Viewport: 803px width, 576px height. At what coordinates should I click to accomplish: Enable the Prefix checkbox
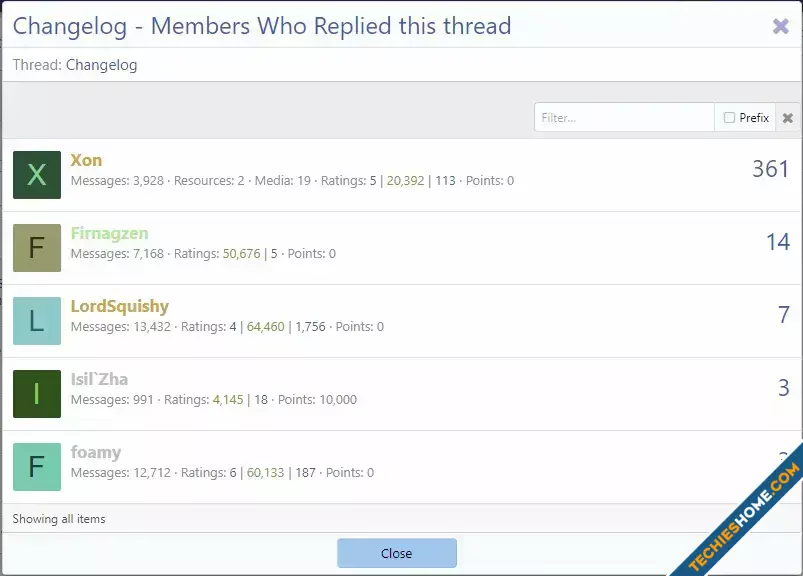point(729,118)
